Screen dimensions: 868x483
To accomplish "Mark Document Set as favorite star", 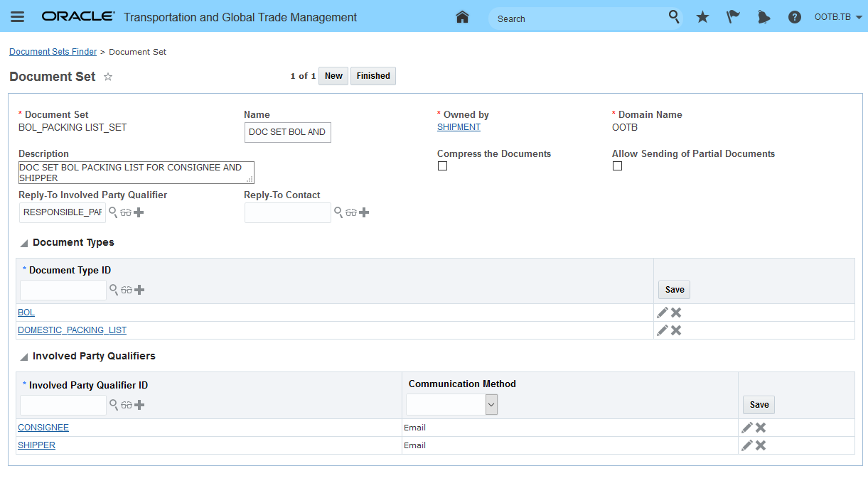I will click(108, 77).
